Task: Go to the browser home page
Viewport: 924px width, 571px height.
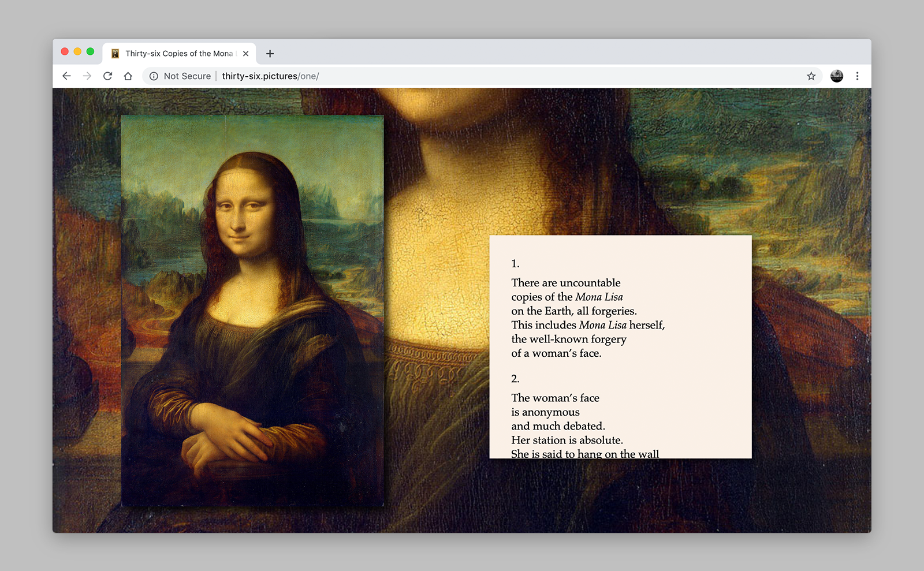Action: [x=128, y=76]
